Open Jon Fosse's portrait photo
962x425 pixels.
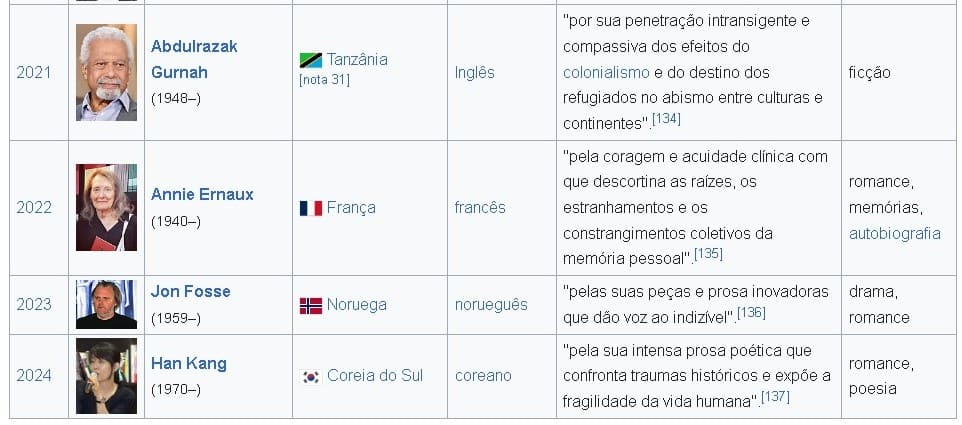pyautogui.click(x=106, y=304)
